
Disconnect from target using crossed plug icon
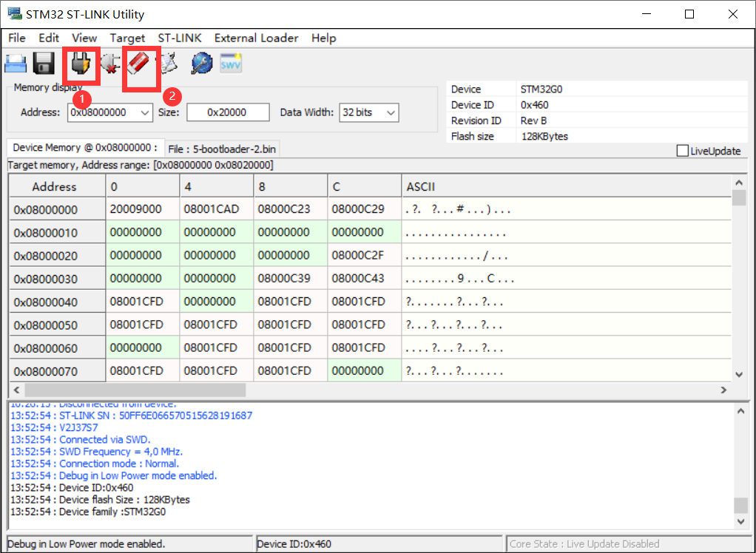110,64
